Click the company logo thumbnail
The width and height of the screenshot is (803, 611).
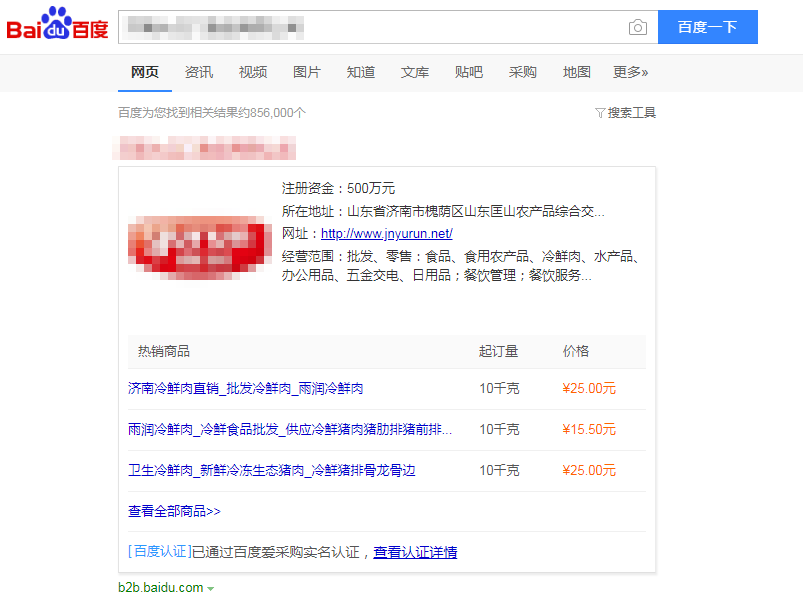(x=200, y=248)
